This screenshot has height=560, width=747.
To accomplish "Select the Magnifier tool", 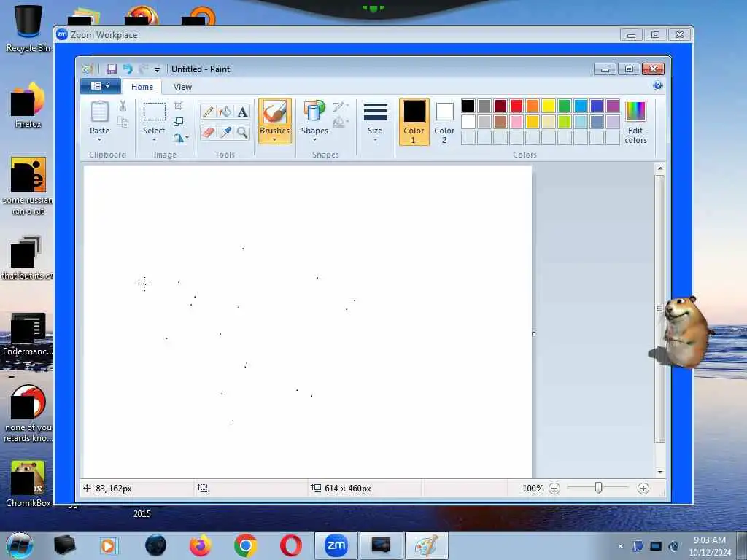I will (x=242, y=132).
